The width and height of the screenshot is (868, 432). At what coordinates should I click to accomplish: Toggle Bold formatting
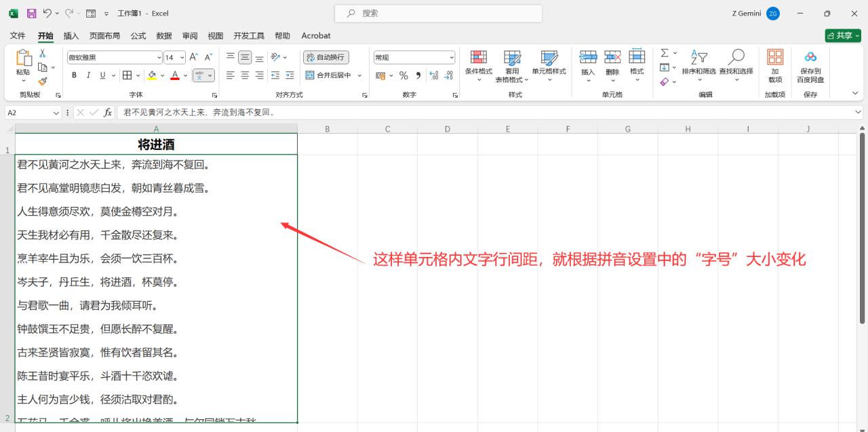point(73,75)
